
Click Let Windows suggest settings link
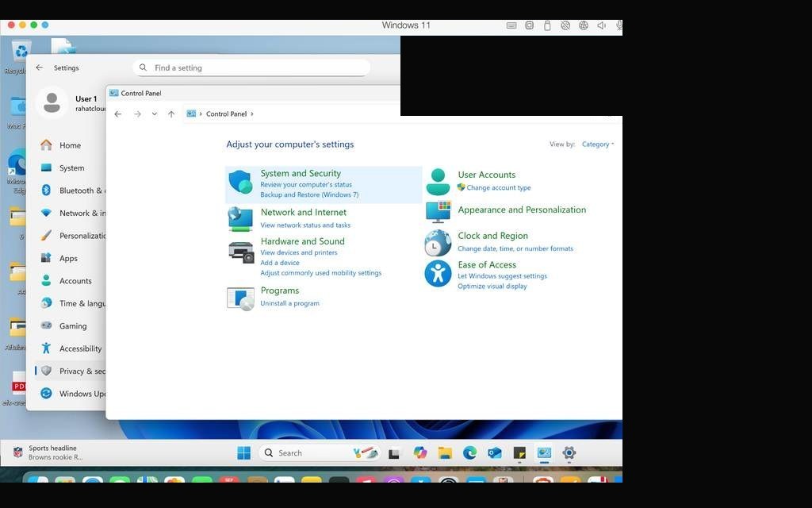pos(502,275)
